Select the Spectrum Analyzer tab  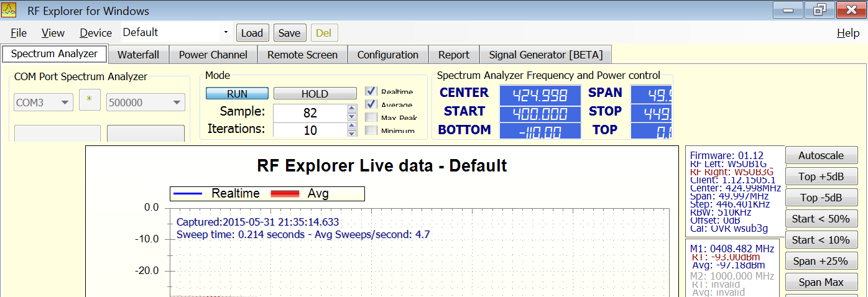[x=54, y=53]
